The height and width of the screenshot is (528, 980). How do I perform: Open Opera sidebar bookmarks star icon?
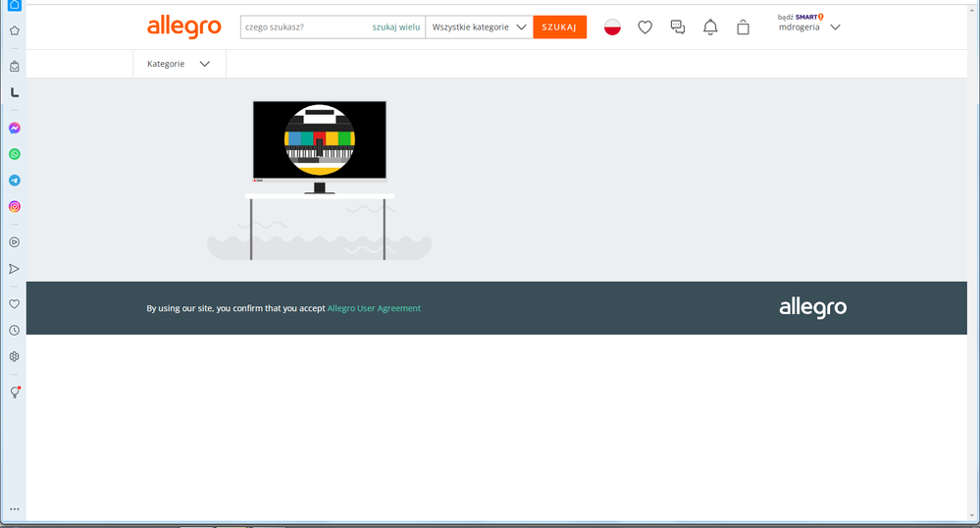15,30
